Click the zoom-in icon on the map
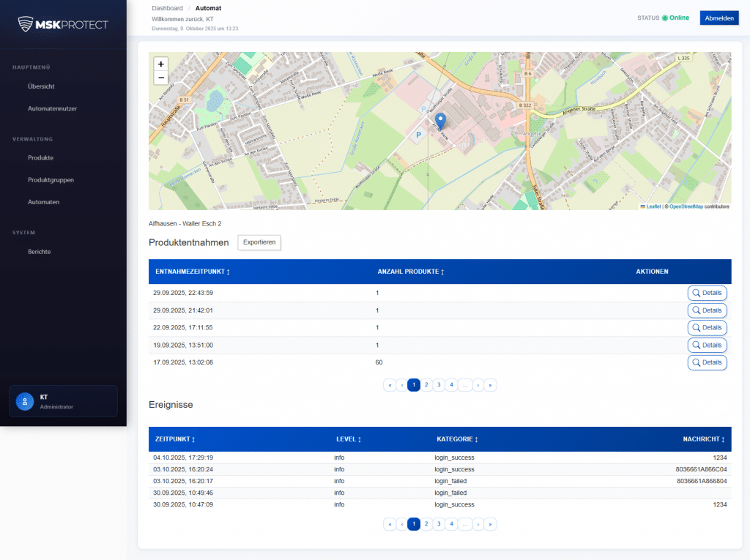The image size is (750, 560). tap(161, 64)
